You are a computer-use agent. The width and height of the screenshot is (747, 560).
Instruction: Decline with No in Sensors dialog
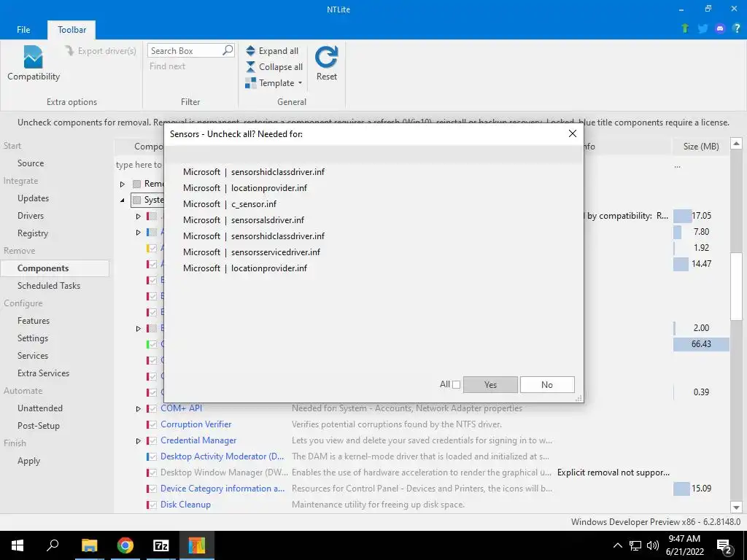coord(547,385)
